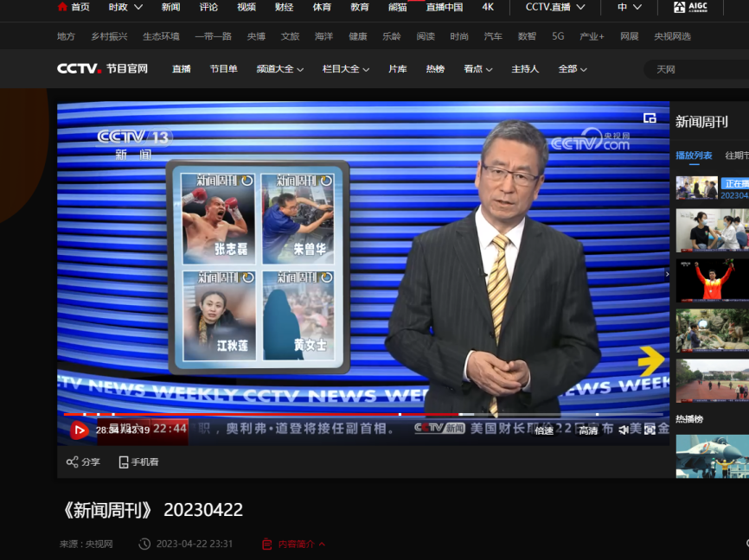This screenshot has height=560, width=749.
Task: Open 片库 in the program site menu
Action: click(x=398, y=69)
